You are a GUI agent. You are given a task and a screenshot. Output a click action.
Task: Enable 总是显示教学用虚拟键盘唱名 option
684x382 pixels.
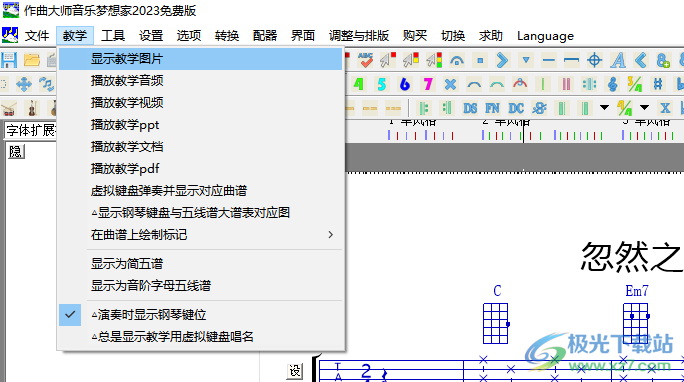coord(201,337)
